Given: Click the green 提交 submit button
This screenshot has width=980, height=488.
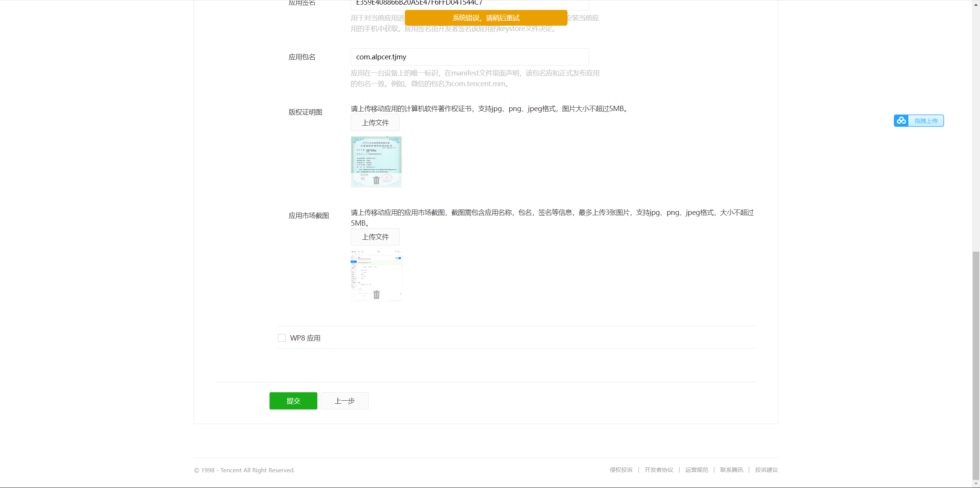Looking at the screenshot, I should click(x=293, y=401).
